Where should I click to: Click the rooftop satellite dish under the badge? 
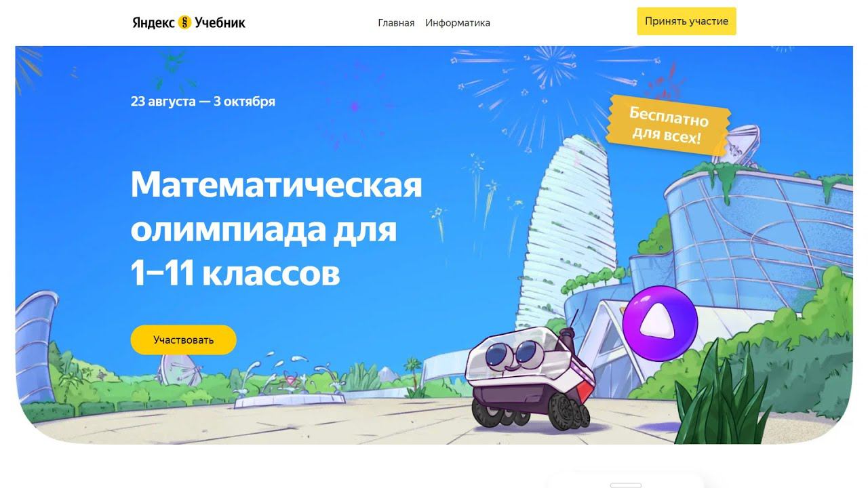pyautogui.click(x=741, y=145)
